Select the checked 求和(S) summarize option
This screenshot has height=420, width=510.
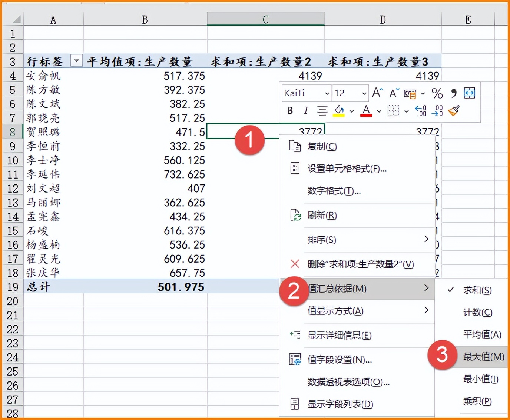(477, 290)
